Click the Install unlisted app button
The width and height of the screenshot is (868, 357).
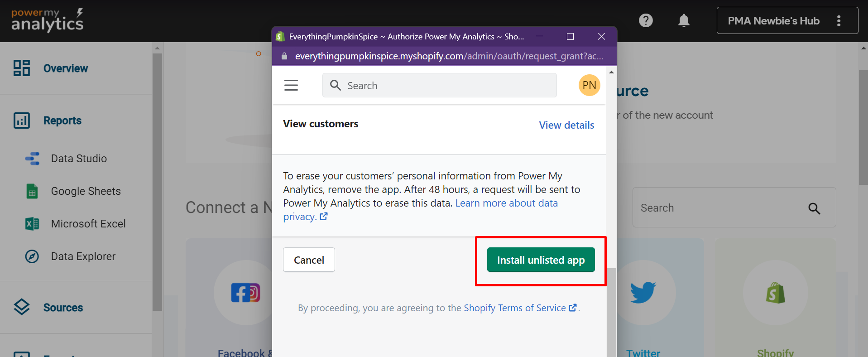[541, 260]
